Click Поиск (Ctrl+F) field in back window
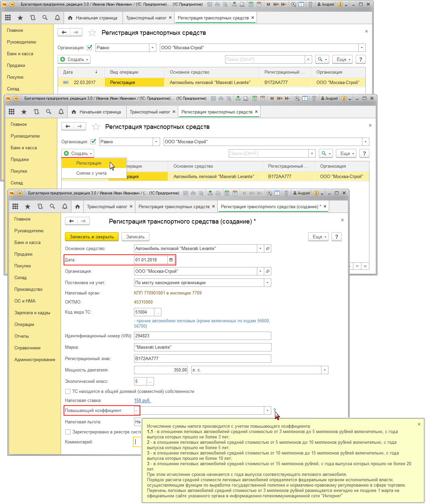The height and width of the screenshot is (504, 426). point(265,59)
